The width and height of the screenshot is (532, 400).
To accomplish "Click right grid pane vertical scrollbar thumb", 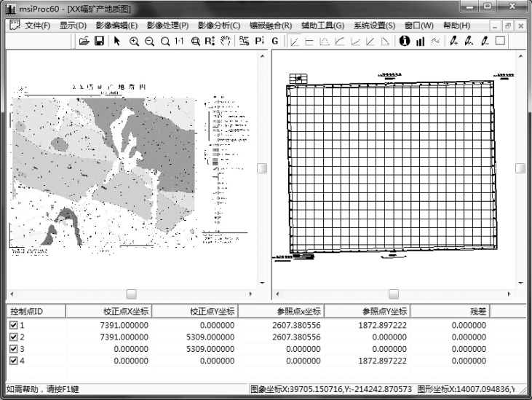I will (520, 168).
